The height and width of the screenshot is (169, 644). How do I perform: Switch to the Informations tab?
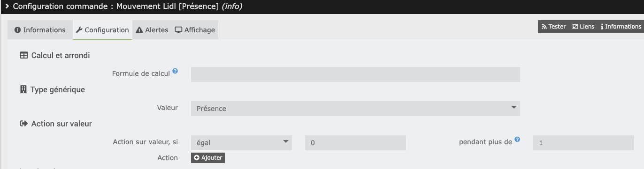[40, 30]
